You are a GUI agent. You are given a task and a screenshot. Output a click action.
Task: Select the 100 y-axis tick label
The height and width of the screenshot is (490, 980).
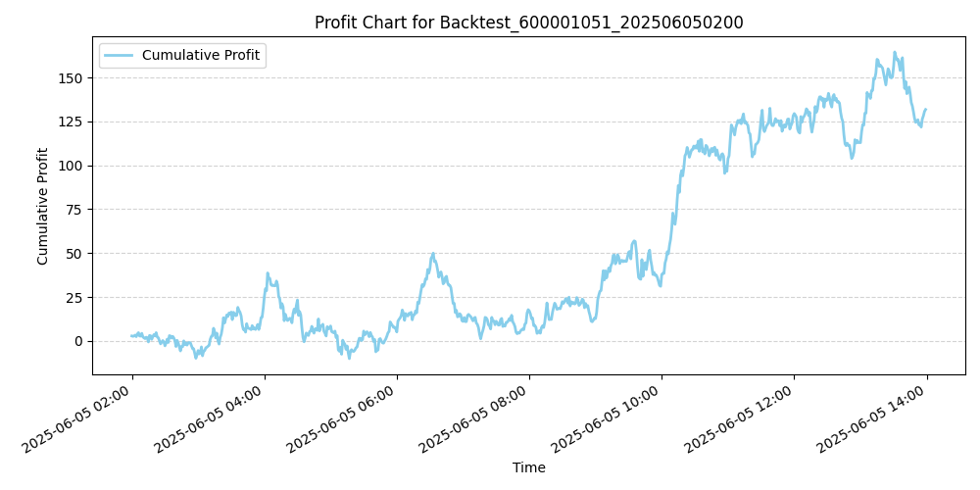(x=73, y=166)
